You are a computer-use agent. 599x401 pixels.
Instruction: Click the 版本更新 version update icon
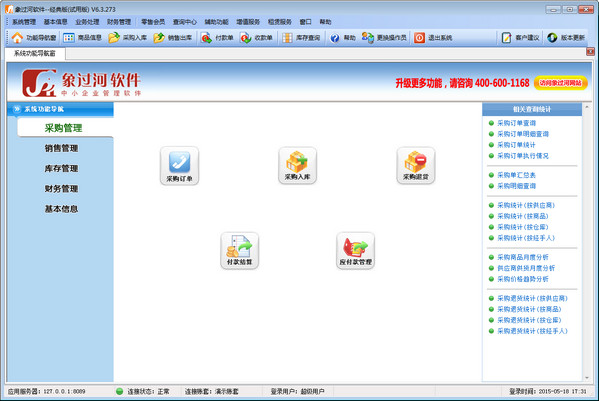[566, 38]
